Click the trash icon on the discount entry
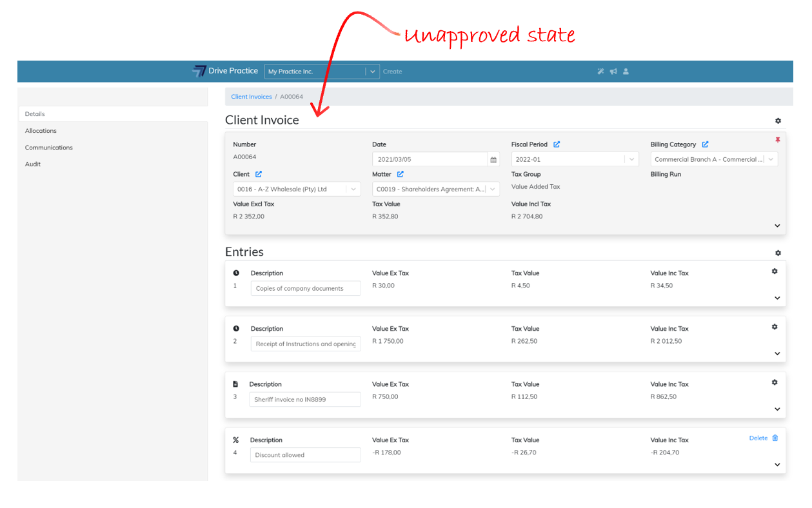This screenshot has height=508, width=812. tap(775, 438)
